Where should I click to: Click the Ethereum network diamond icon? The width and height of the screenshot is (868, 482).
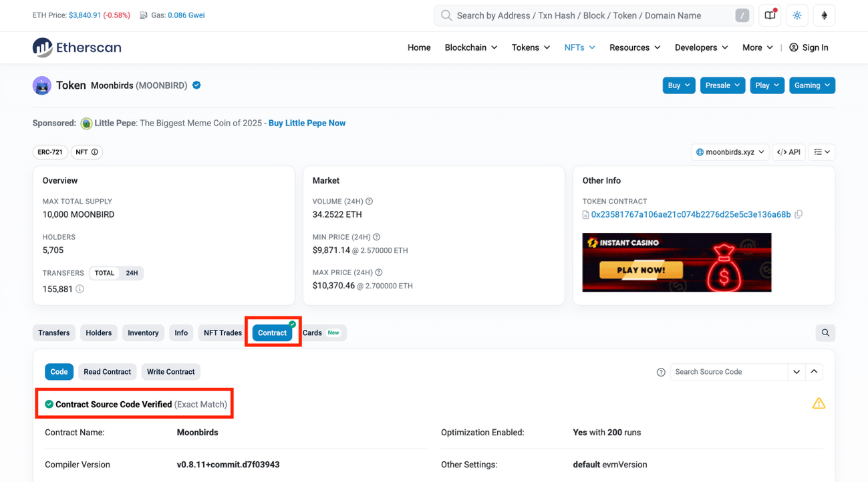click(x=824, y=15)
